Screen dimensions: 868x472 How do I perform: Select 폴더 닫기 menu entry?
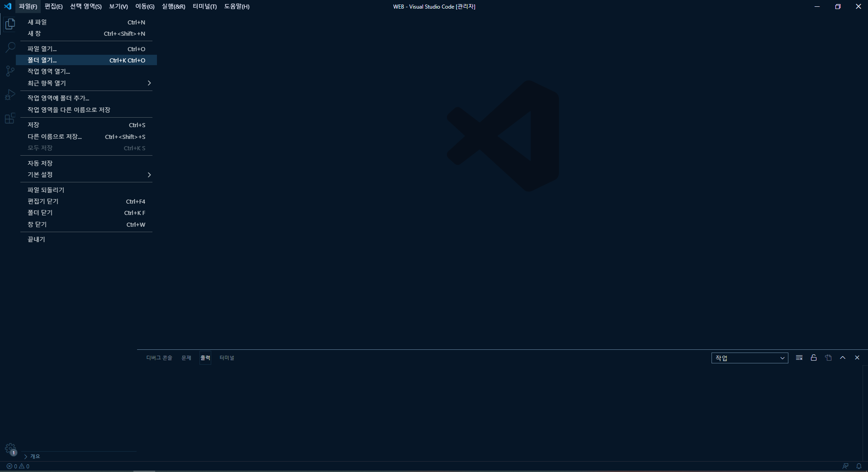coord(86,213)
